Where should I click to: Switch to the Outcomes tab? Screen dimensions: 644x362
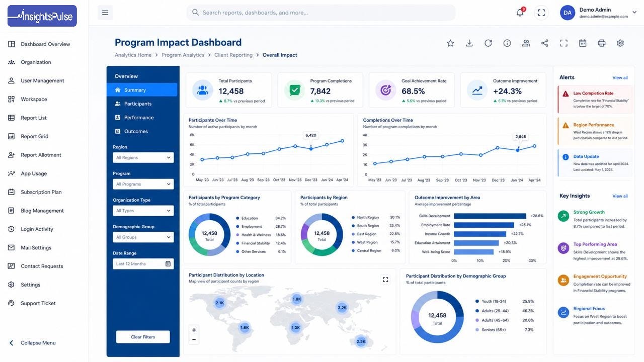coord(142,131)
